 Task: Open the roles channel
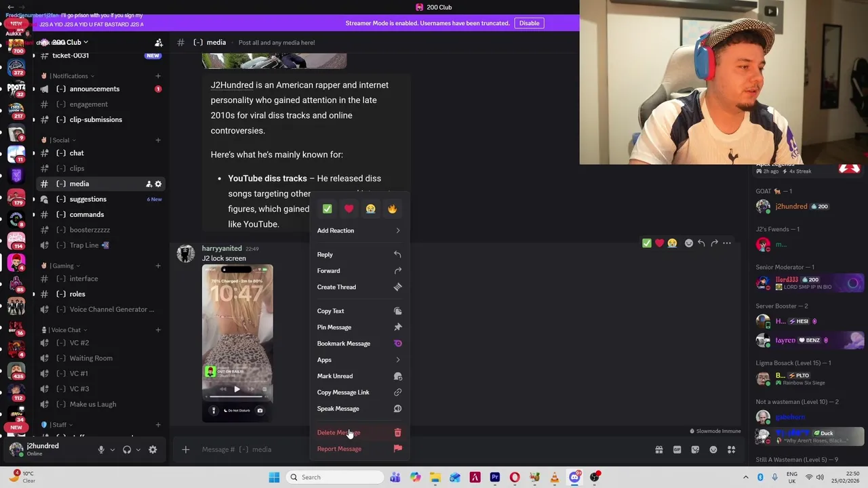[x=100, y=294]
